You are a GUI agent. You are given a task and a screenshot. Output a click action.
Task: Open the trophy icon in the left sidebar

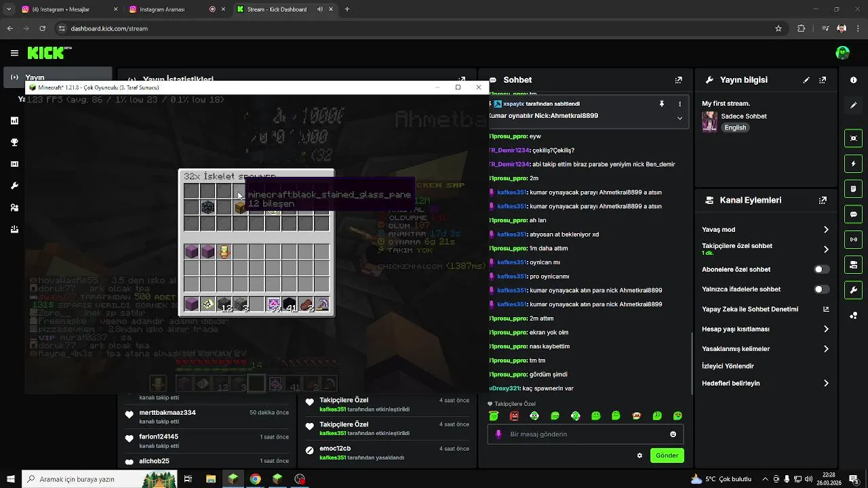click(14, 142)
